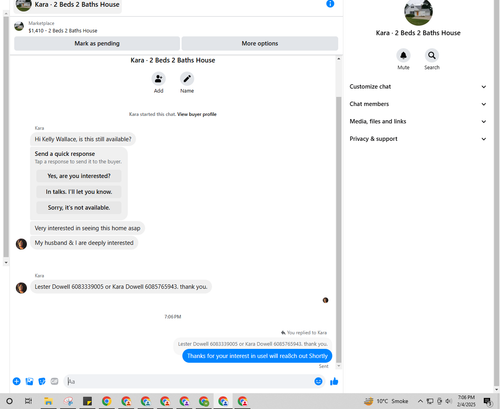Expand Customize chat section

click(418, 87)
